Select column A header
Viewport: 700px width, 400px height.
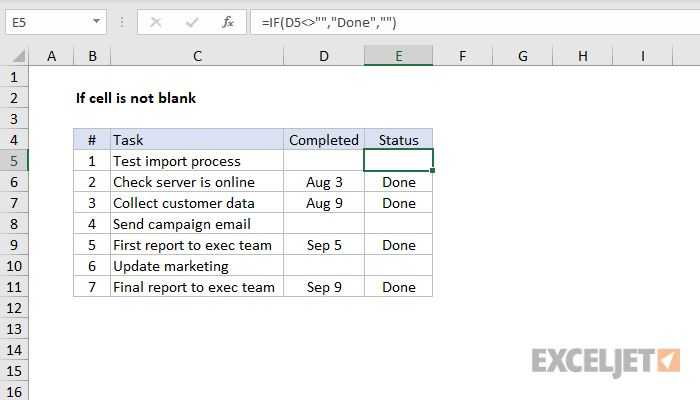coord(51,56)
